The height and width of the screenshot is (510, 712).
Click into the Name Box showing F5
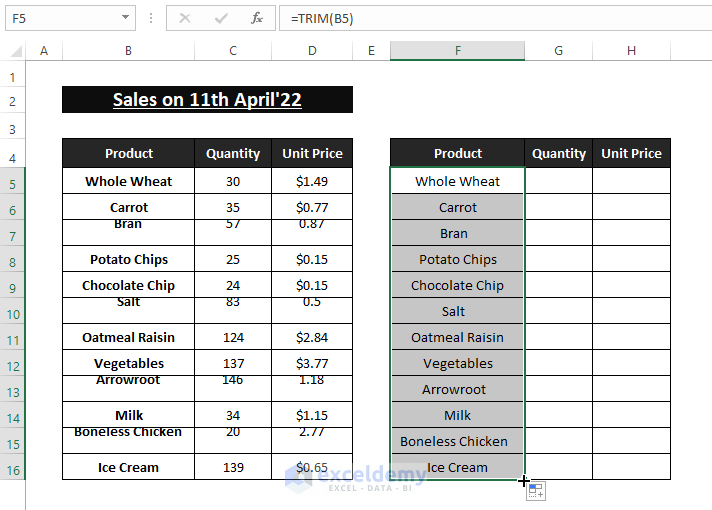(60, 18)
